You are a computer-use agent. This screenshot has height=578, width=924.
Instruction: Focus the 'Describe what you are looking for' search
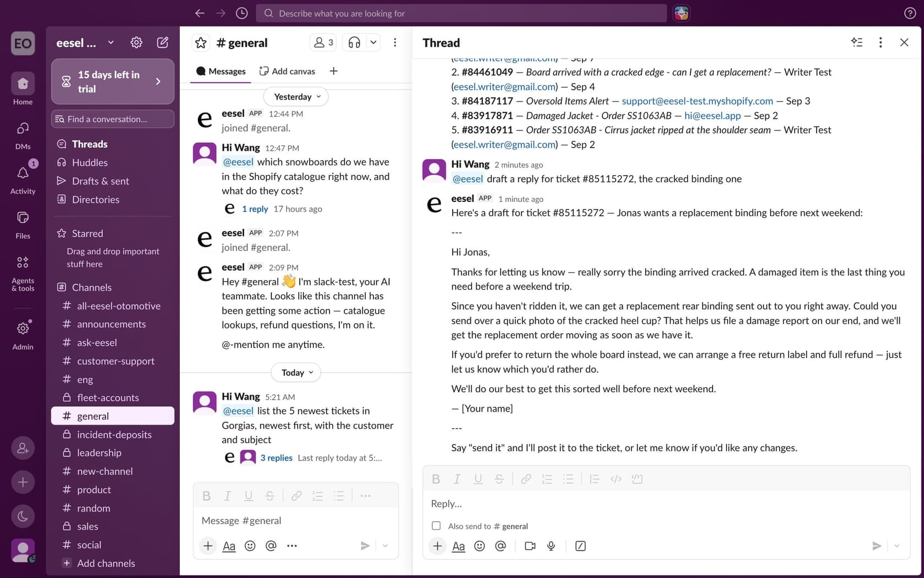point(461,13)
